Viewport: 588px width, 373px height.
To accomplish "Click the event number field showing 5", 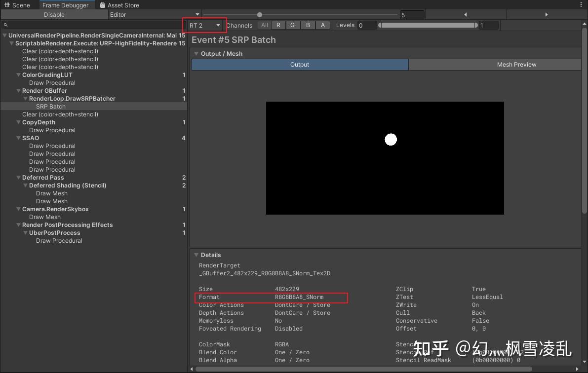I will [x=411, y=15].
